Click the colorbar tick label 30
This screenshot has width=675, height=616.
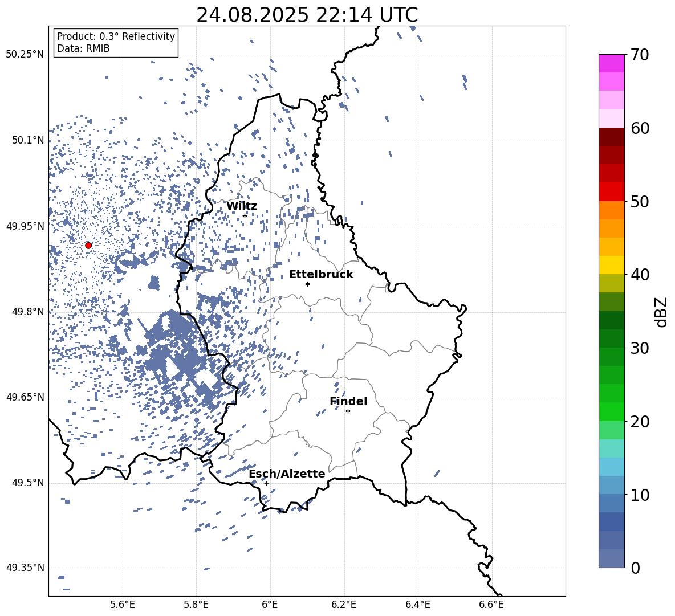pos(640,348)
